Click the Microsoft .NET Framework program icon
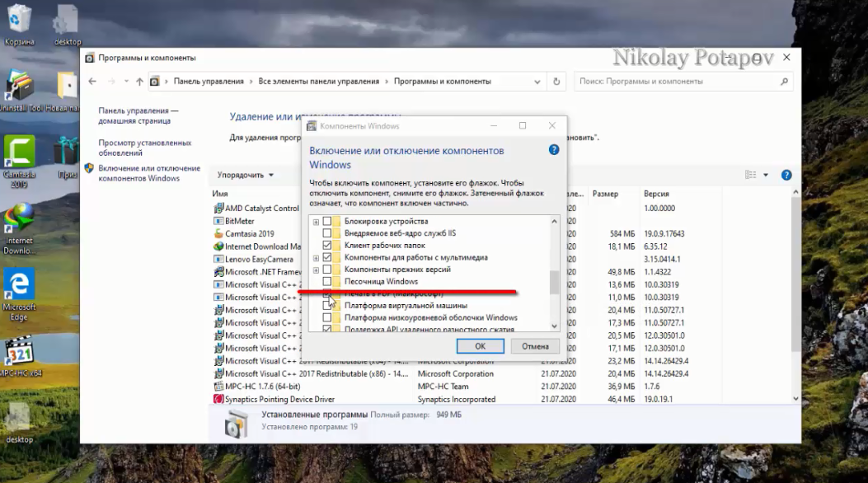 (218, 272)
